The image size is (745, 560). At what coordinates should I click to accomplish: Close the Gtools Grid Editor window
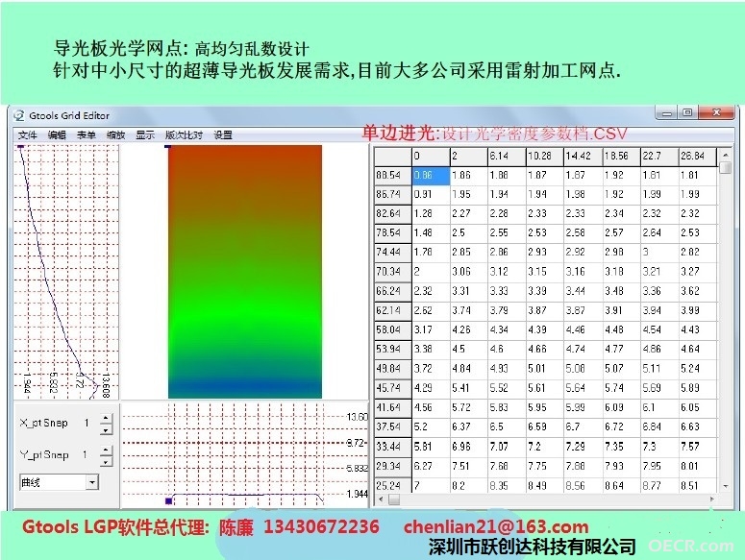(x=716, y=113)
